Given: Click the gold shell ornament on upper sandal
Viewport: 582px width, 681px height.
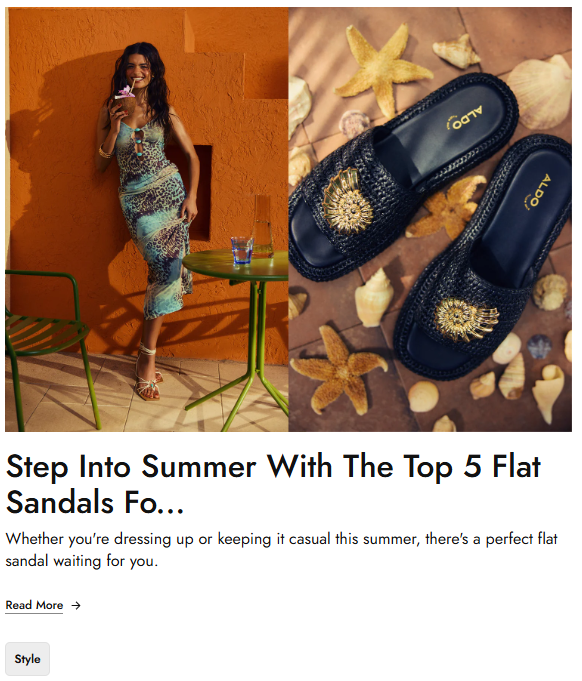Looking at the screenshot, I should point(347,201).
